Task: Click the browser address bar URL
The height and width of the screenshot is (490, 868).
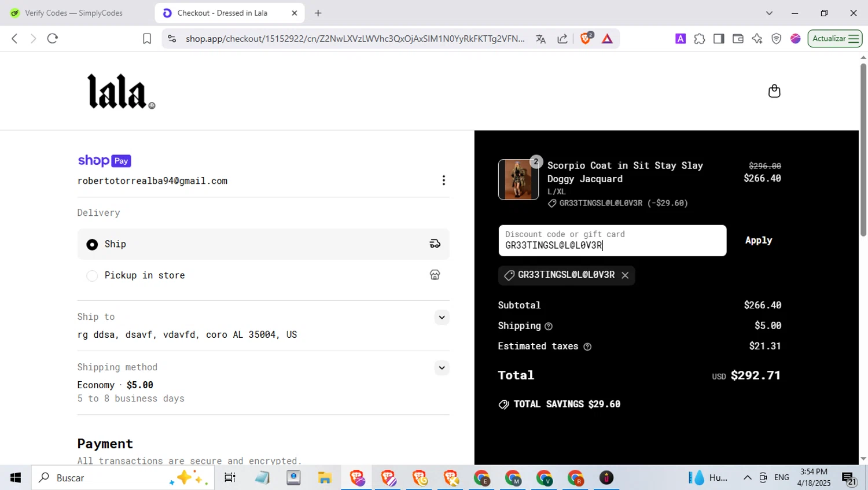Action: (x=355, y=39)
